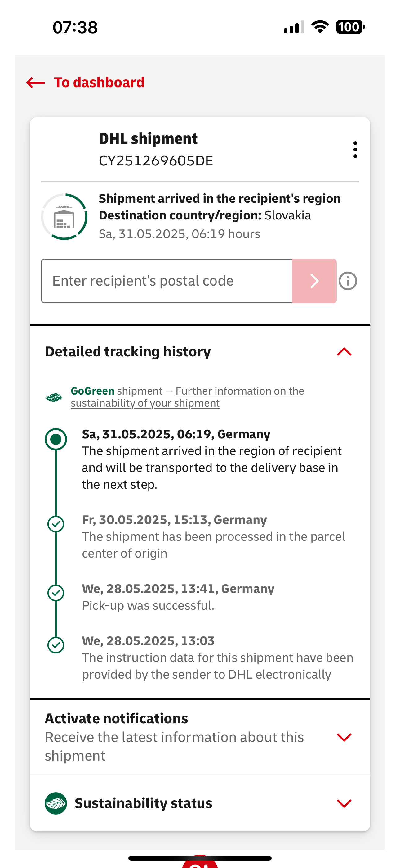Go back via To dashboard link
This screenshot has width=400, height=868.
coord(99,83)
